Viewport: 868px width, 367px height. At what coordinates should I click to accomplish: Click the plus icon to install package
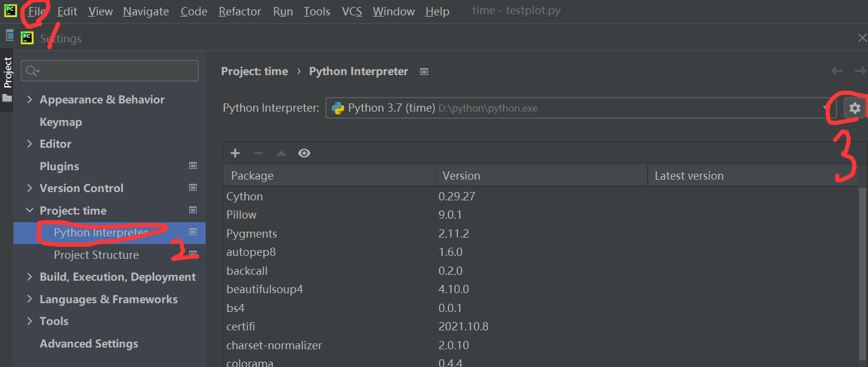pos(235,153)
